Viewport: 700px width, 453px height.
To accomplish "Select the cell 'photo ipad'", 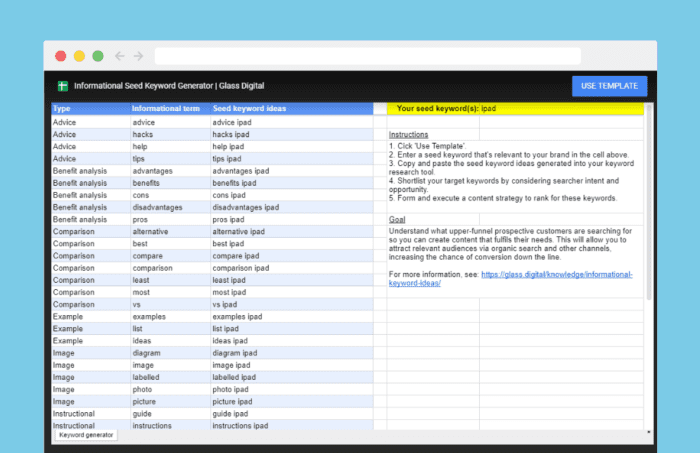I will click(x=292, y=389).
